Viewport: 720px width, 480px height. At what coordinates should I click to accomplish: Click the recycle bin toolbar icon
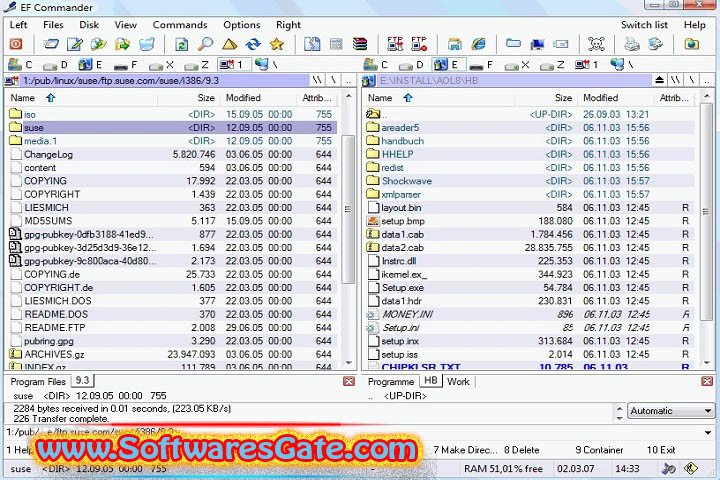(x=146, y=44)
